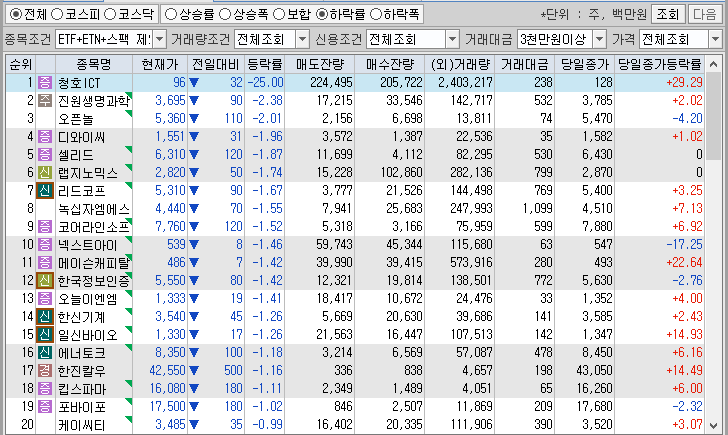The width and height of the screenshot is (728, 435).
Task: Select the 한진칼우 stock name
Action: click(x=82, y=371)
